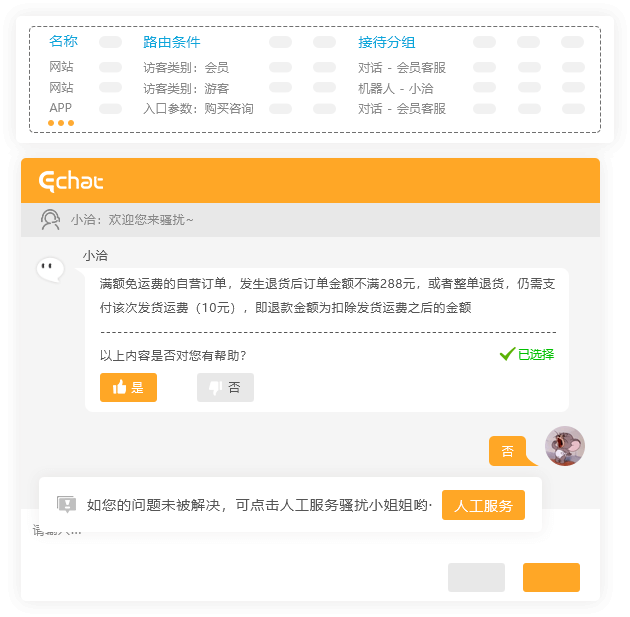The width and height of the screenshot is (630, 617).
Task: Click the 接待分组 column header
Action: pos(387,42)
